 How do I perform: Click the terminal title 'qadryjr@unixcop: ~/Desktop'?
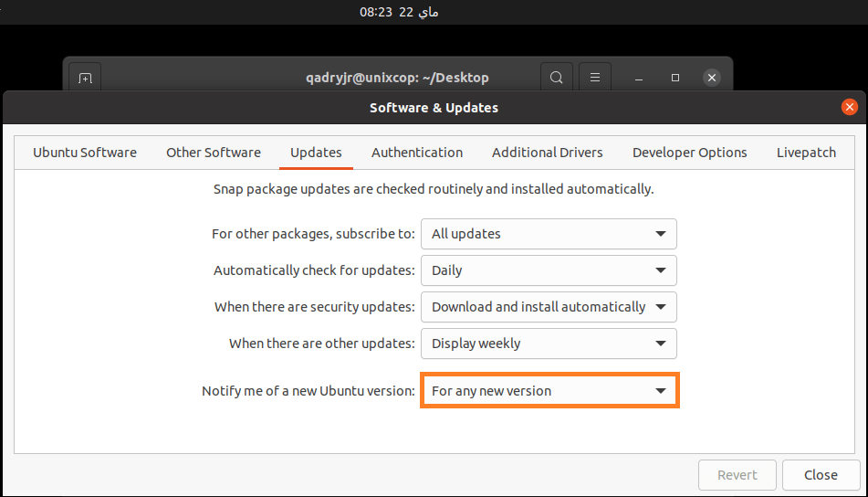point(397,78)
